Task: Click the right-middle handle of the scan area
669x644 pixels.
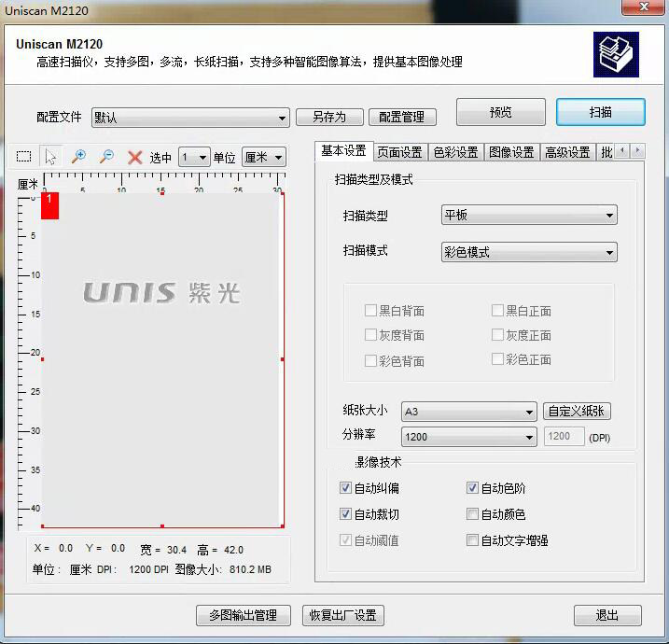Action: pyautogui.click(x=283, y=359)
